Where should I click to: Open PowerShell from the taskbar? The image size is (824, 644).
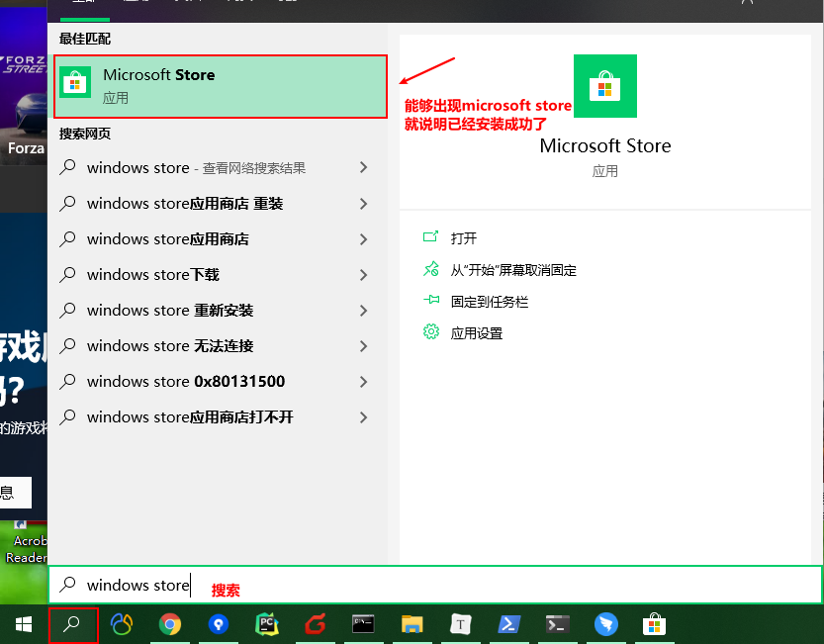508,624
